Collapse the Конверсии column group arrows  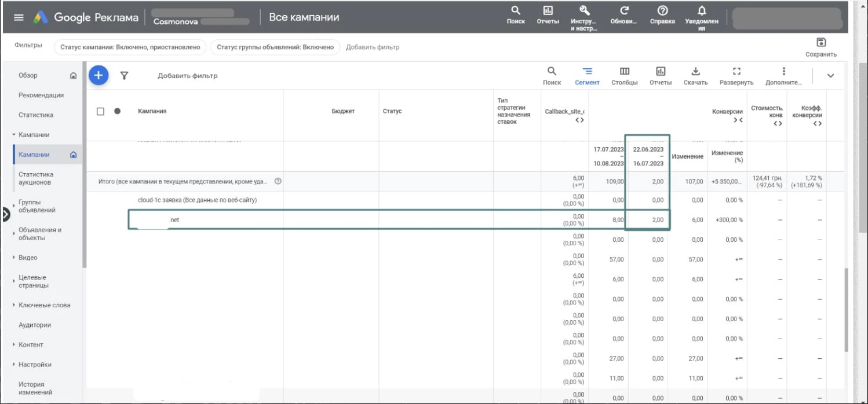[x=738, y=120]
